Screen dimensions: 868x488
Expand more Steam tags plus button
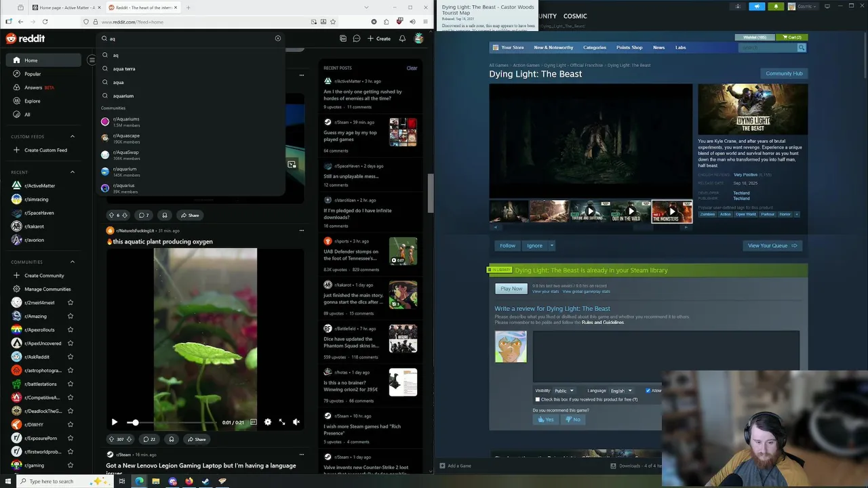pyautogui.click(x=796, y=214)
